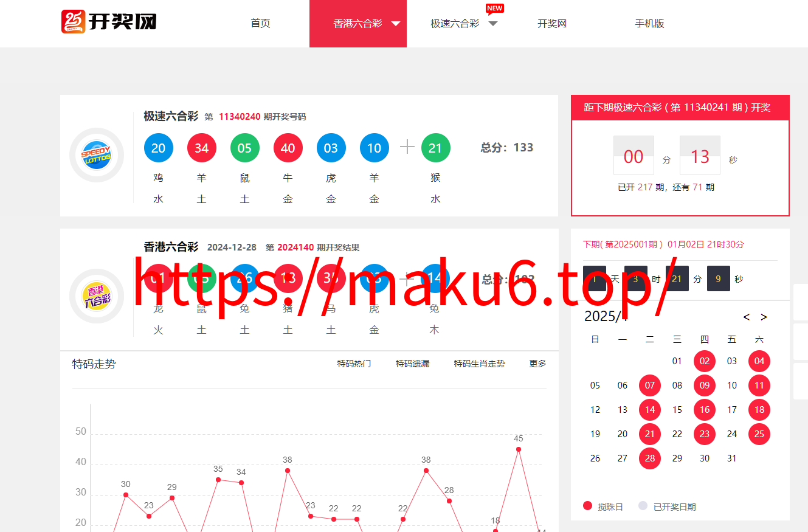Click the red 搅珠日 legend dot

point(587,506)
